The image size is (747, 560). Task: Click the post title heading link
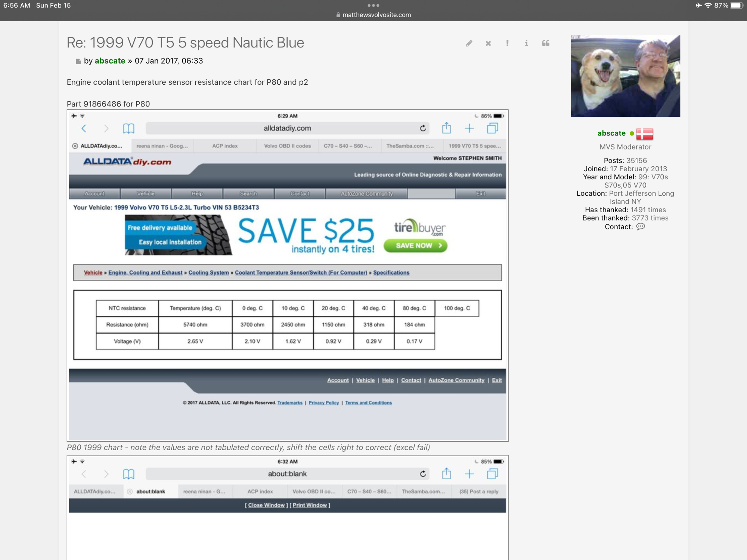185,43
